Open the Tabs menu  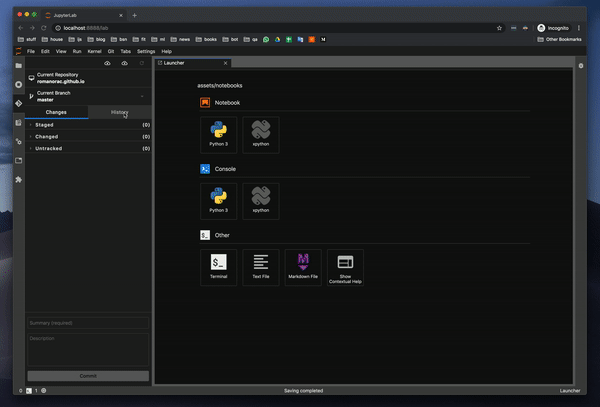pos(126,51)
